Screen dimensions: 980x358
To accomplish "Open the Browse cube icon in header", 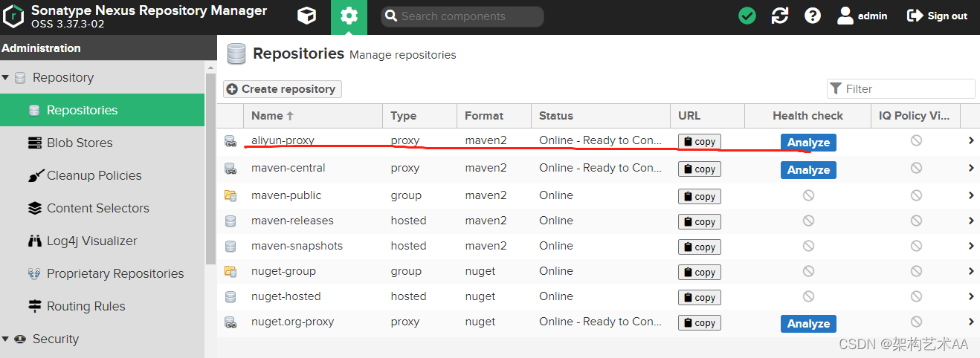I will 306,16.
